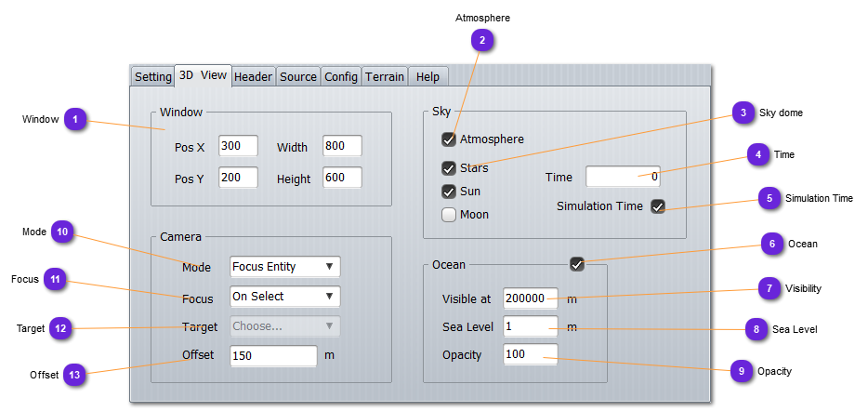Viewport: 868px width, 411px height.
Task: Select the Terrain tab
Action: (384, 77)
